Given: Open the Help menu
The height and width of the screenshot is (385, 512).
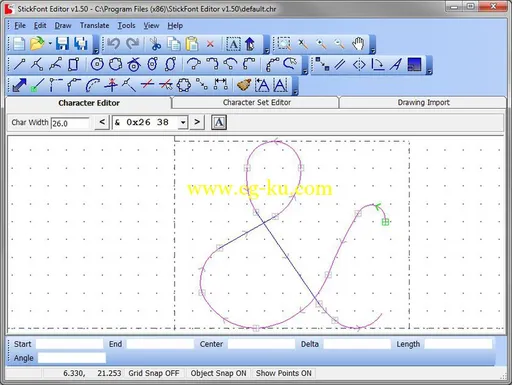Looking at the screenshot, I should [175, 26].
